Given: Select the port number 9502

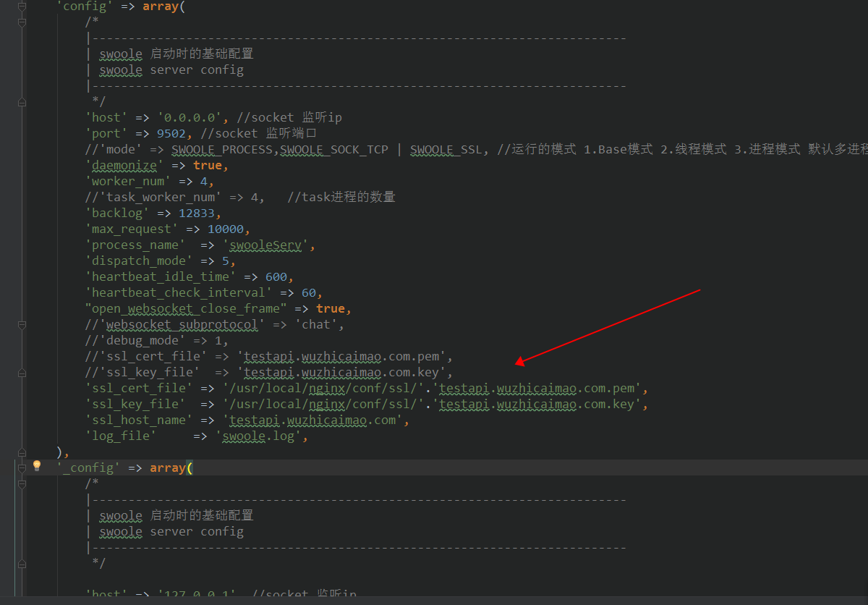Looking at the screenshot, I should (171, 133).
